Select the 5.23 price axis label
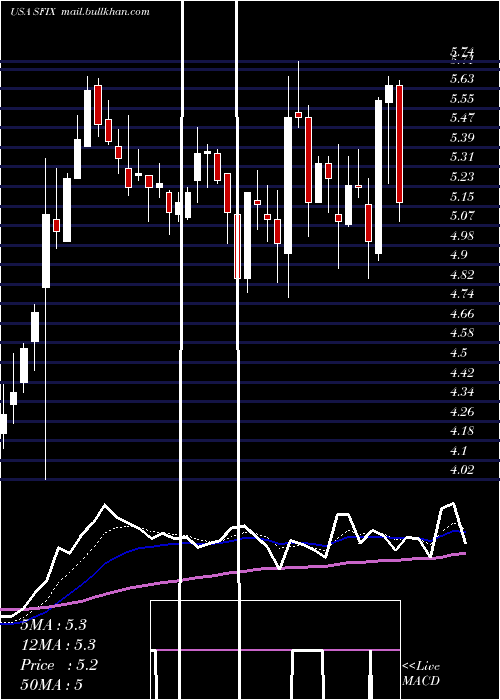500x700 pixels. point(462,176)
